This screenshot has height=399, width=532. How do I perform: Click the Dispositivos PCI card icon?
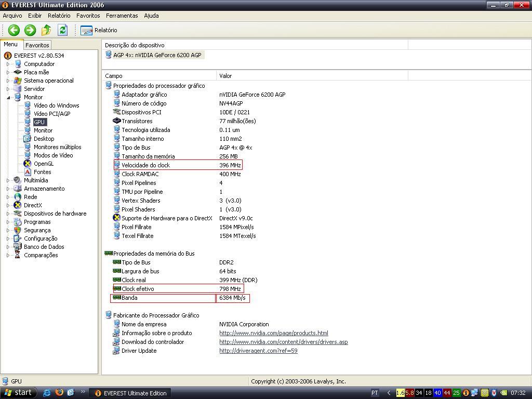117,112
